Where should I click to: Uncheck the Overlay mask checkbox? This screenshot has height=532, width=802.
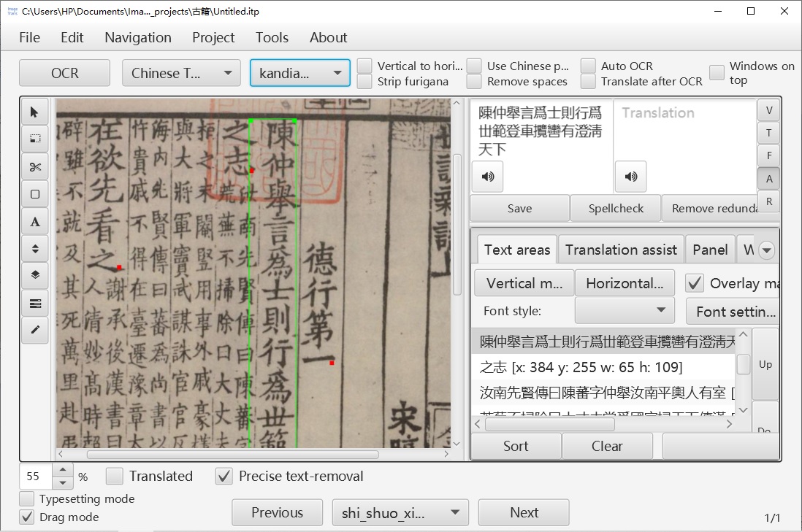(x=694, y=283)
